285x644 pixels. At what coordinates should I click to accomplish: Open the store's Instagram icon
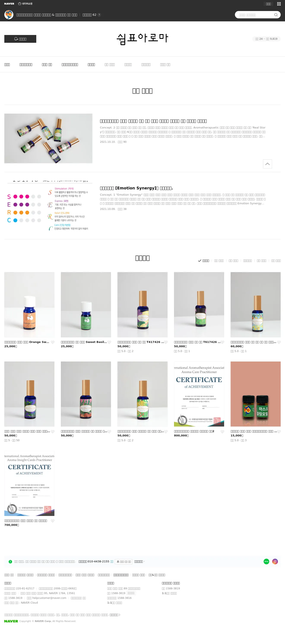point(275,561)
